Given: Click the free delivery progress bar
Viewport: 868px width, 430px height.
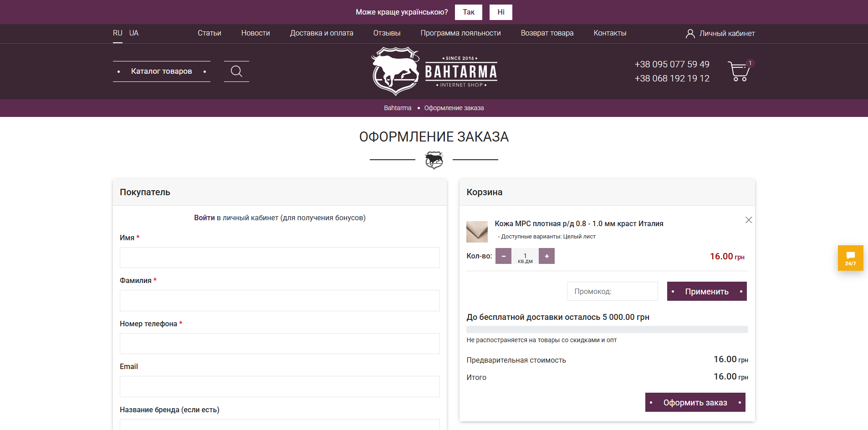Looking at the screenshot, I should tap(607, 329).
